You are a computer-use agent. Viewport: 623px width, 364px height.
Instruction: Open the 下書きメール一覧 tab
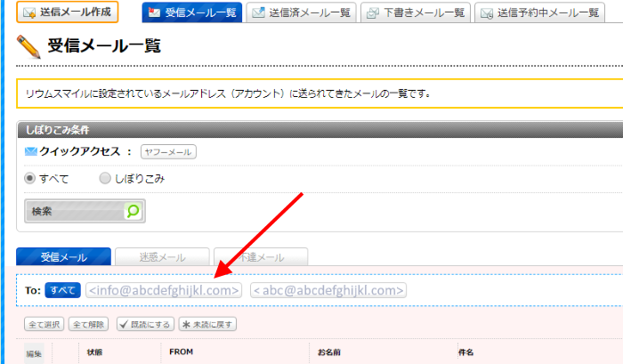click(x=416, y=12)
